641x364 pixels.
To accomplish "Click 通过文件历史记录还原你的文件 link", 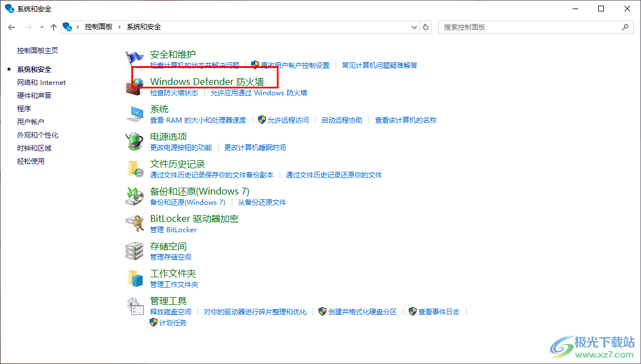I will 334,175.
